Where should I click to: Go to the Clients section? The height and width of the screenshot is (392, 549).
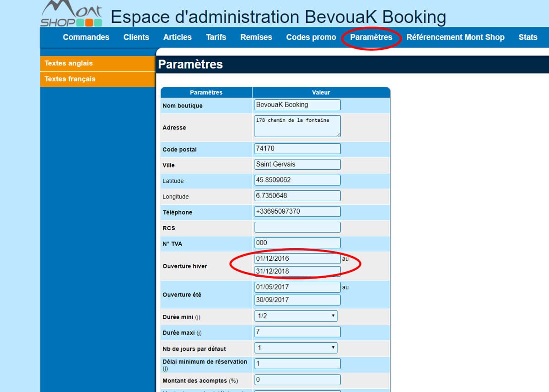tap(136, 37)
